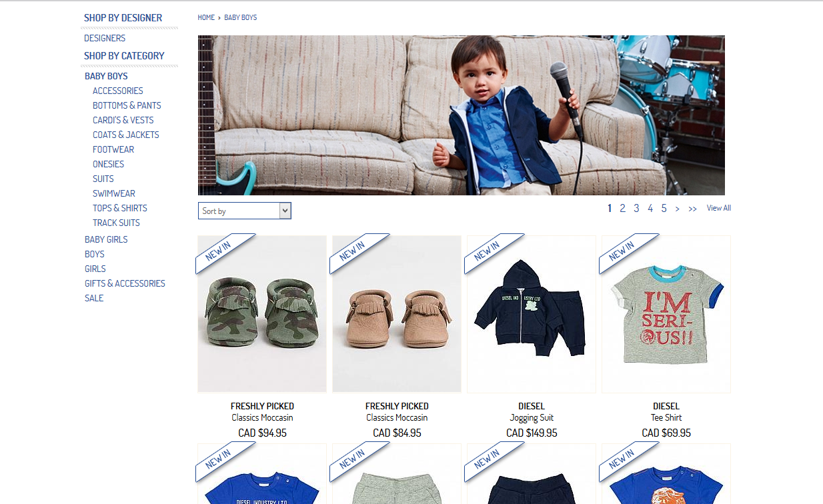Open the Footwear category
823x504 pixels.
(113, 149)
